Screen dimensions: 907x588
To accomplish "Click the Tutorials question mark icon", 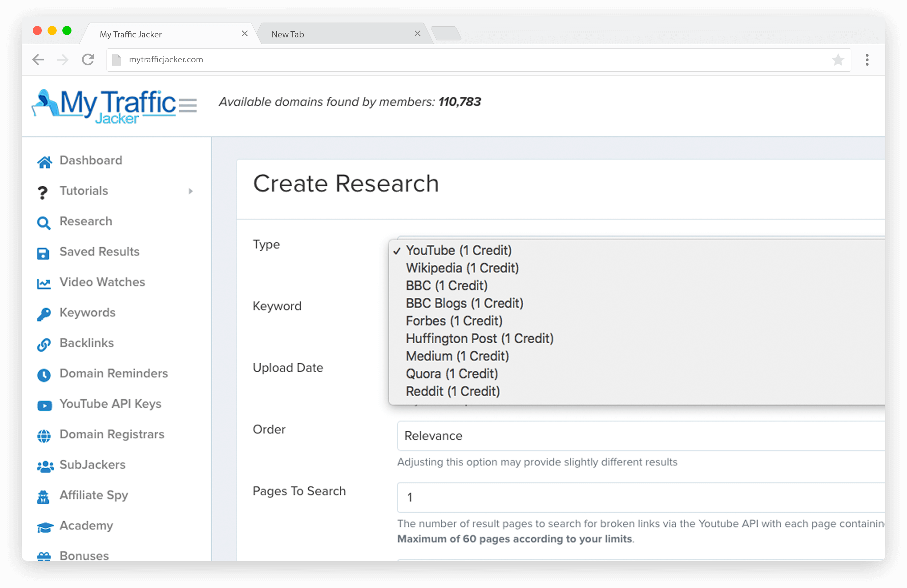I will [x=43, y=192].
